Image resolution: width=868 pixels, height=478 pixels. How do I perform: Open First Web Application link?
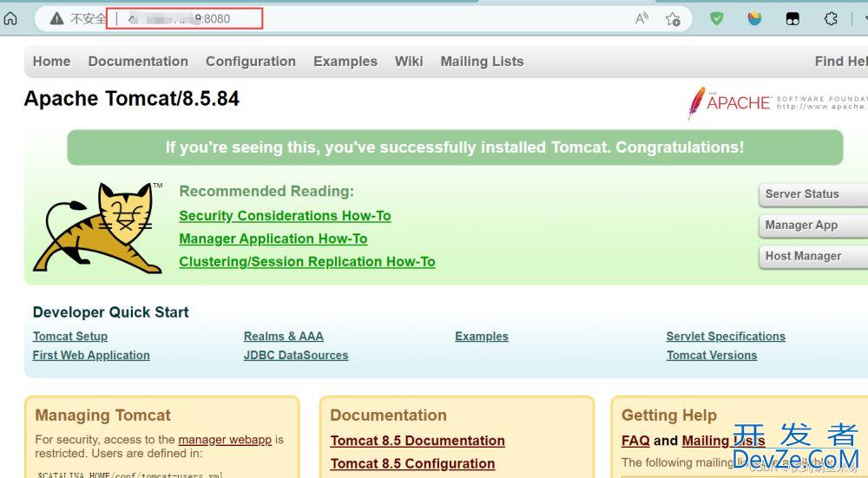91,355
